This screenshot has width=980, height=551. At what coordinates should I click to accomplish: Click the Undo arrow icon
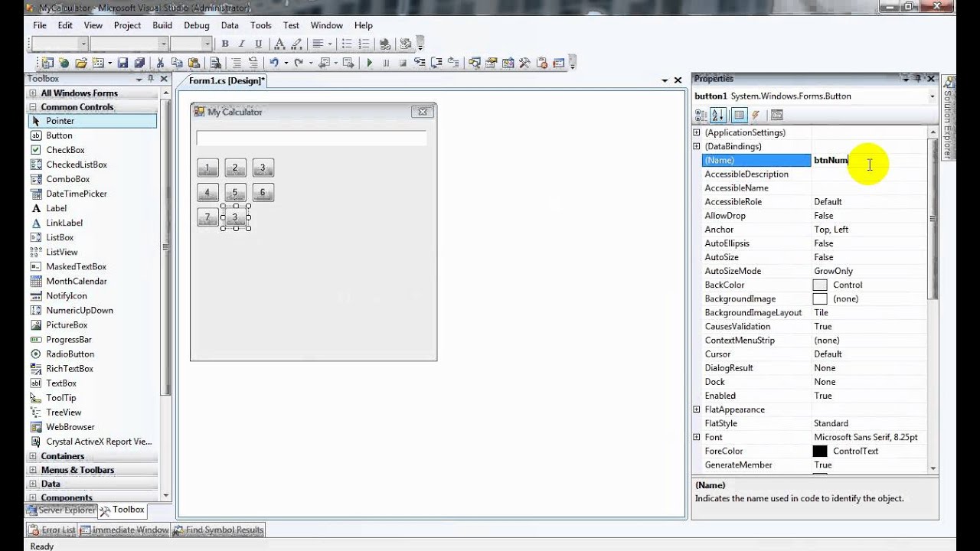click(x=273, y=63)
